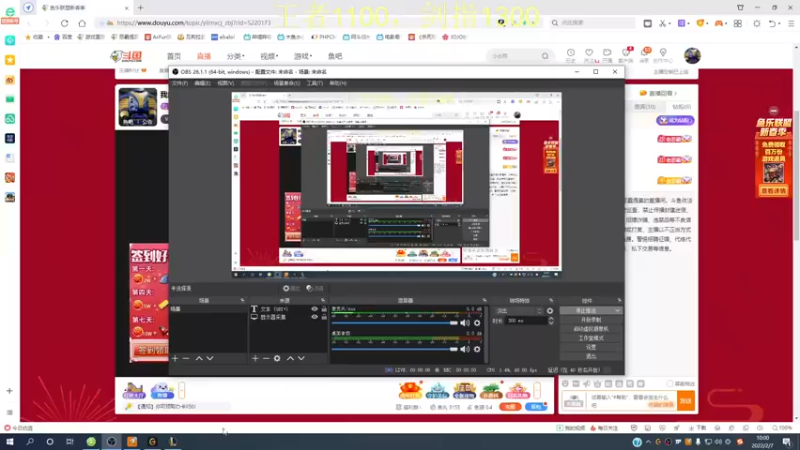The width and height of the screenshot is (800, 450).
Task: Expand the stop streaming button dropdown arrow
Action: pos(617,311)
